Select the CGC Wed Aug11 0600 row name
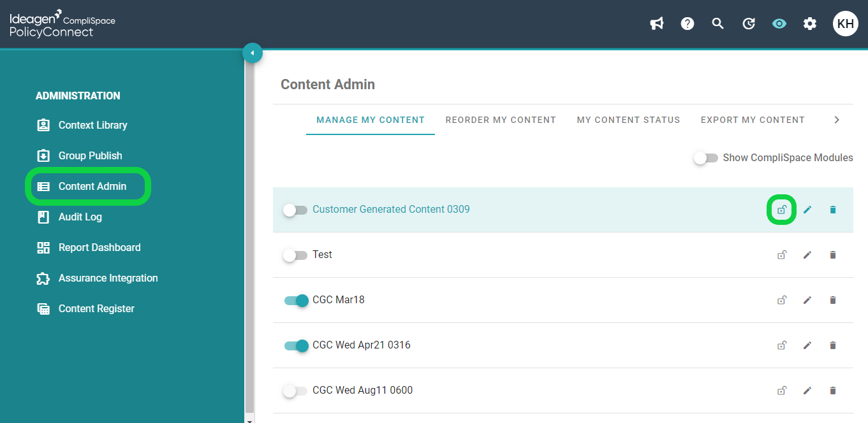 [363, 390]
